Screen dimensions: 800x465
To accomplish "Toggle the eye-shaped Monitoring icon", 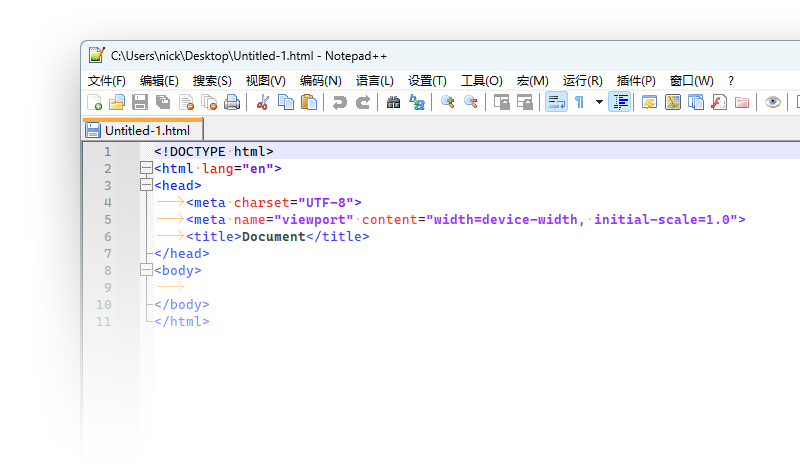I will tap(772, 102).
